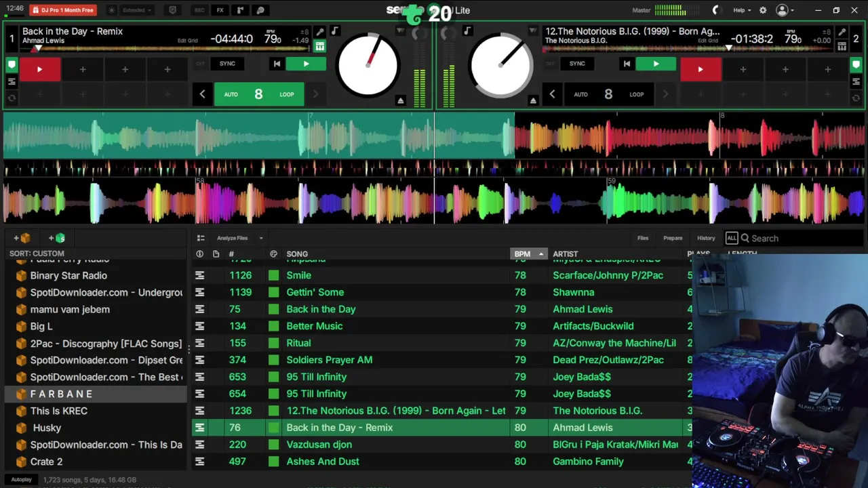Add a new crate
Screen dimensions: 868x488
pyautogui.click(x=22, y=238)
